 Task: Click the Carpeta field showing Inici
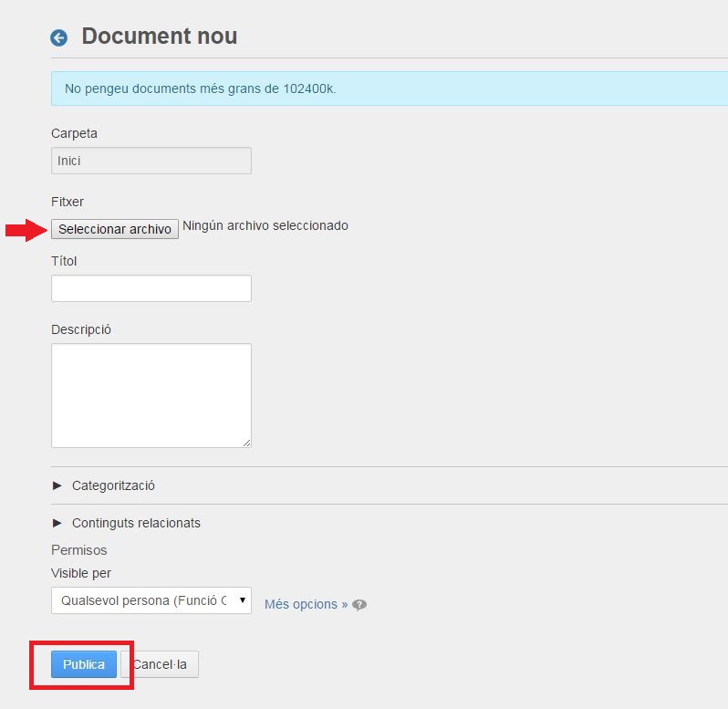click(151, 161)
